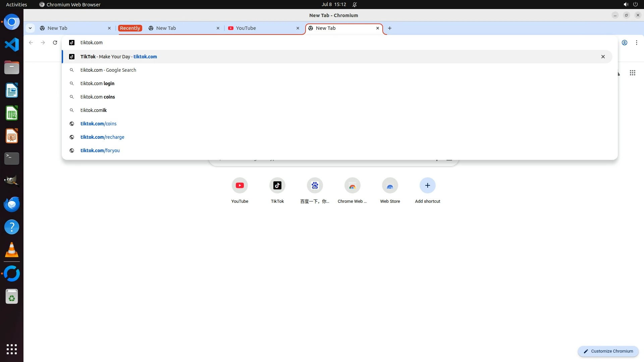Click TikTok shortcut tile
Screen dimensions: 644x362
click(x=277, y=186)
